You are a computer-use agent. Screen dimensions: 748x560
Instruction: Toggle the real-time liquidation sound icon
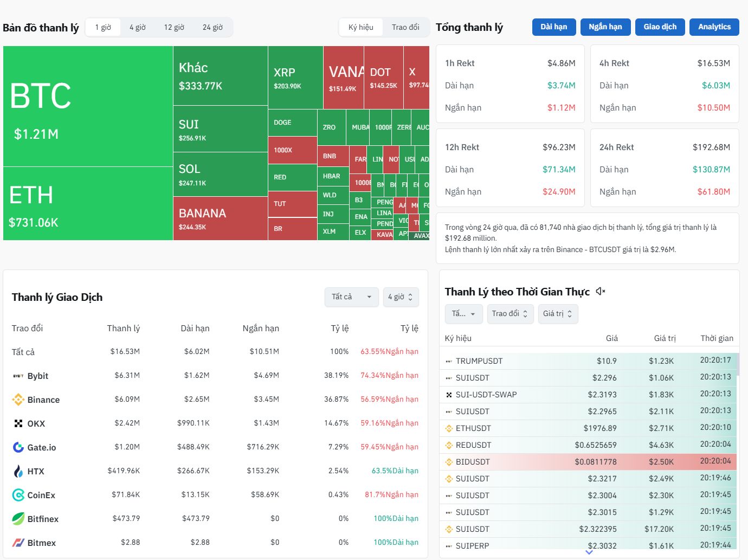600,292
